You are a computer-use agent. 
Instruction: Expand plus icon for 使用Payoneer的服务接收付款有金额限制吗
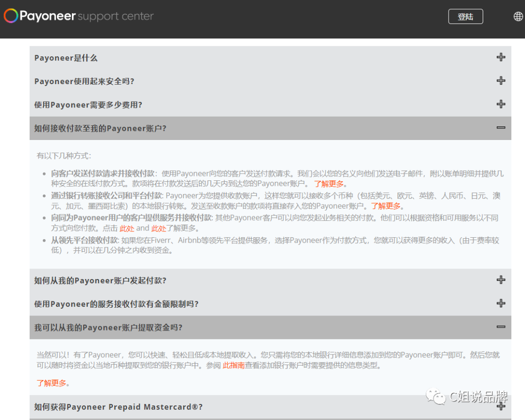[501, 303]
